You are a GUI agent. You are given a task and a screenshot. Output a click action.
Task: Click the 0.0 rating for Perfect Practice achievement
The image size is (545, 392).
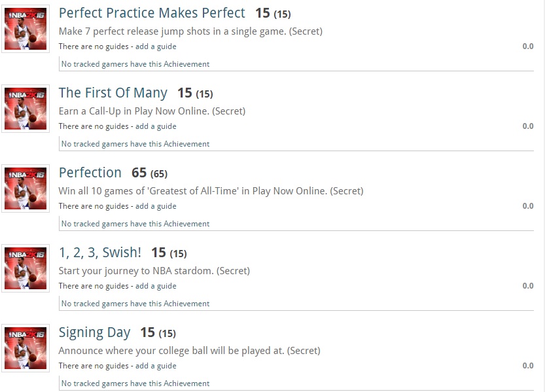point(528,46)
